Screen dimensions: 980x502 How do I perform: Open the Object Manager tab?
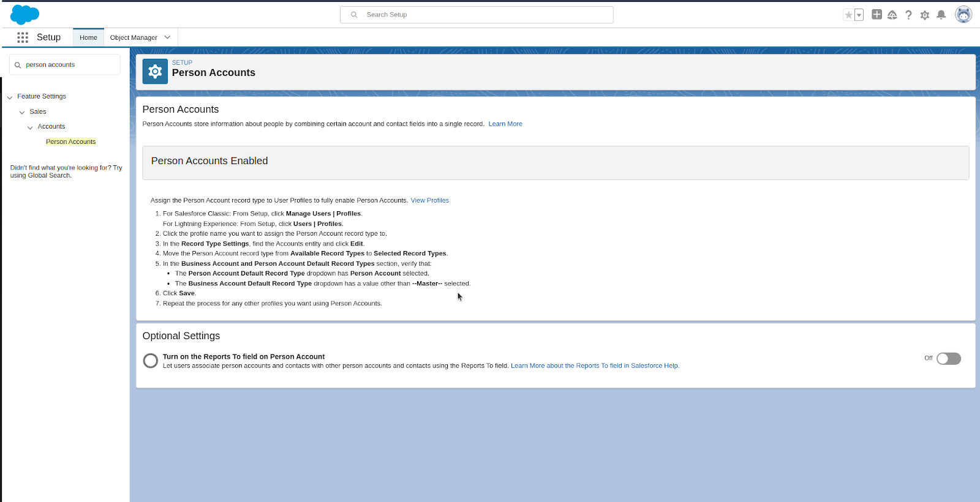[x=134, y=37]
